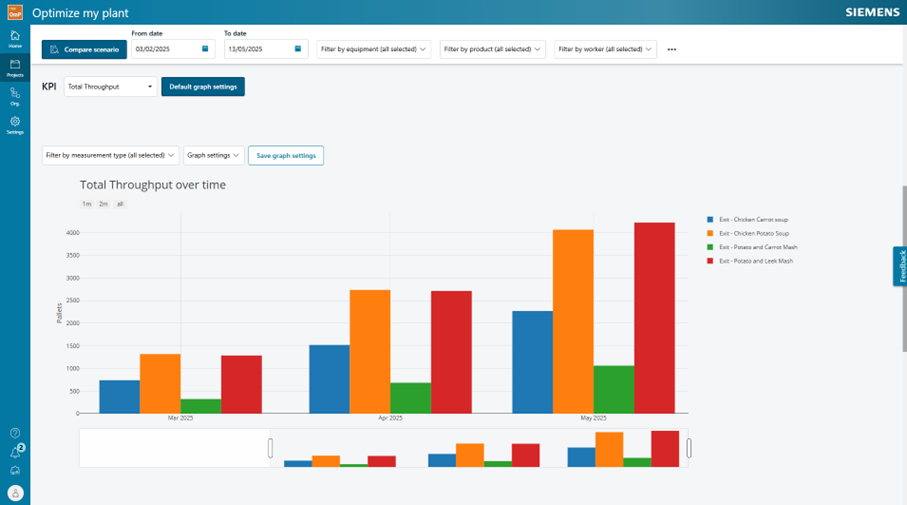
Task: Click the Save graph settings button
Action: pyautogui.click(x=286, y=155)
